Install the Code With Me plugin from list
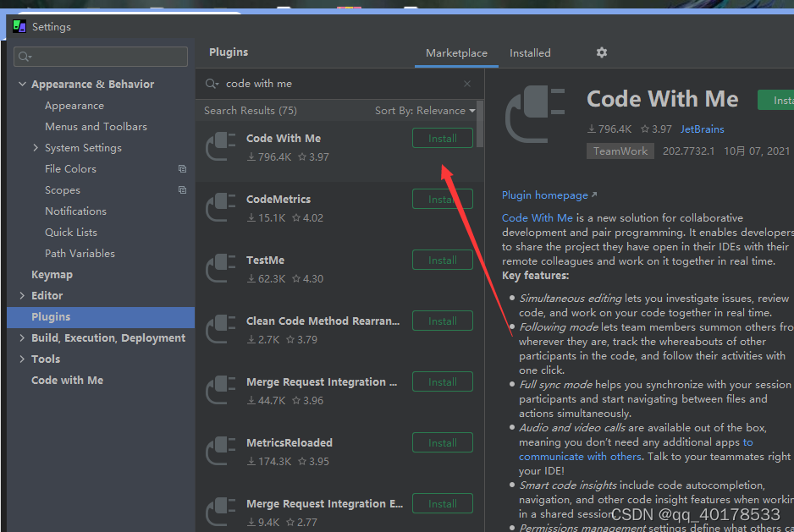This screenshot has height=532, width=794. point(443,138)
